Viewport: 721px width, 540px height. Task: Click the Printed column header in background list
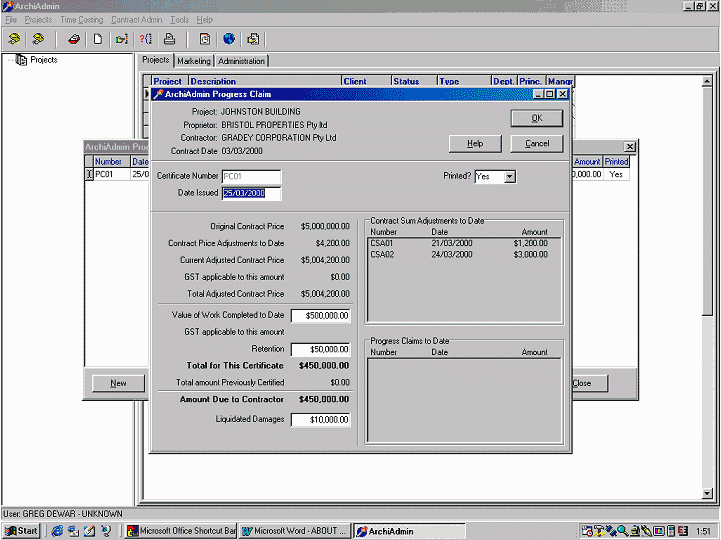click(616, 161)
